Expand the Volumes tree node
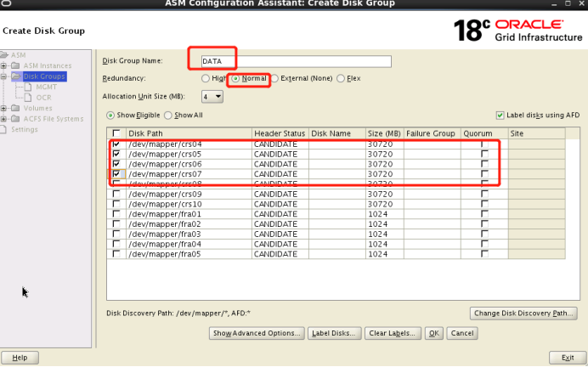This screenshot has height=367, width=588. 3,109
